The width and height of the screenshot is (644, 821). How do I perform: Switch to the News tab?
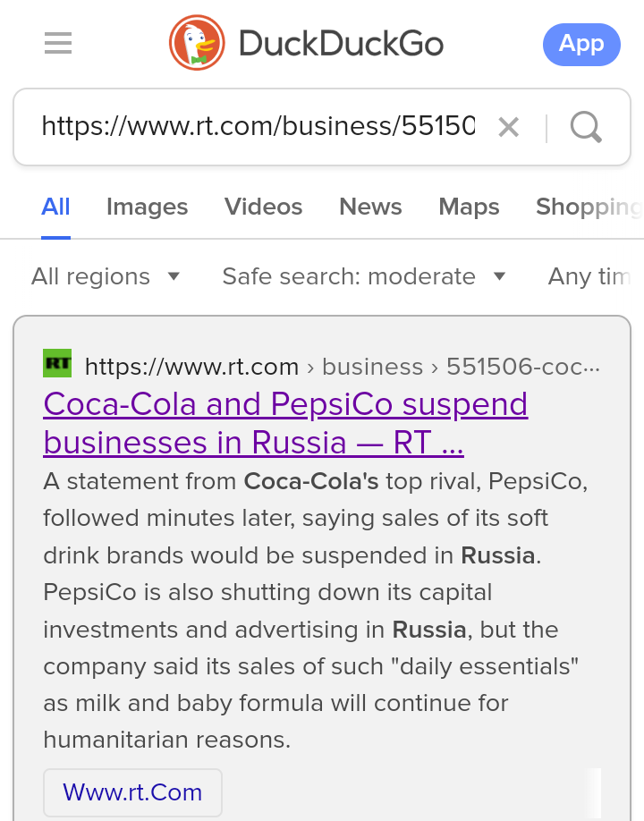point(370,207)
